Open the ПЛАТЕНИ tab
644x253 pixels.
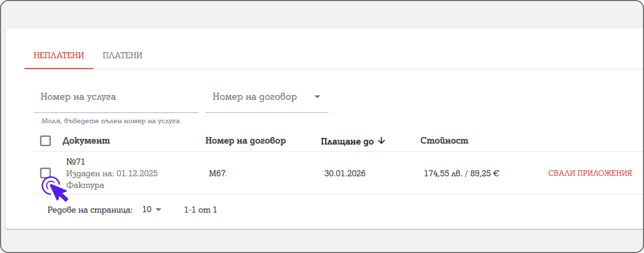tap(122, 55)
